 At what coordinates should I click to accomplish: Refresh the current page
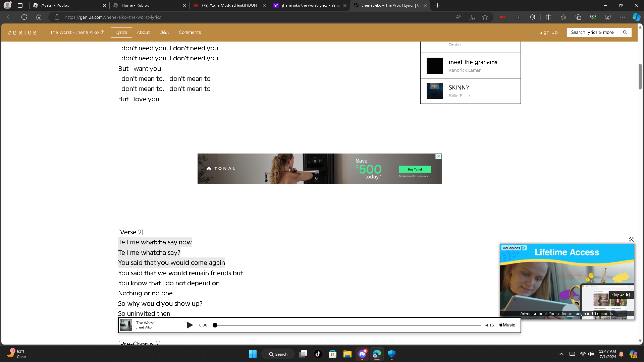click(24, 17)
